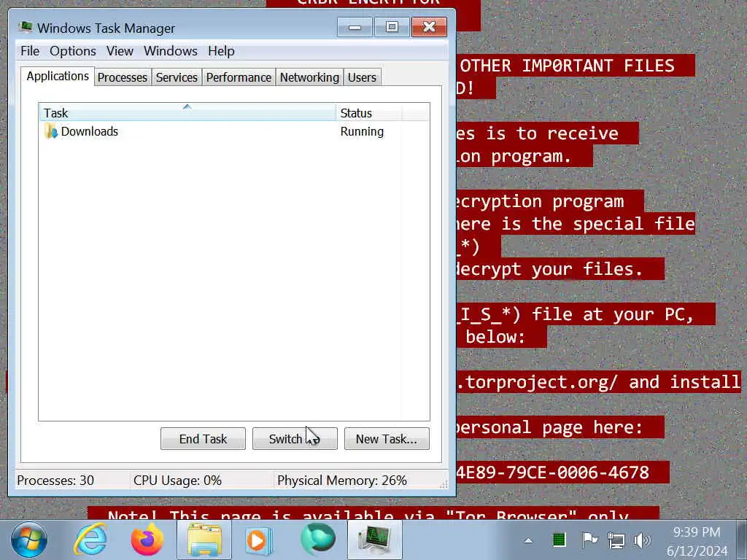
Task: Switch to the Users tab
Action: [x=362, y=77]
